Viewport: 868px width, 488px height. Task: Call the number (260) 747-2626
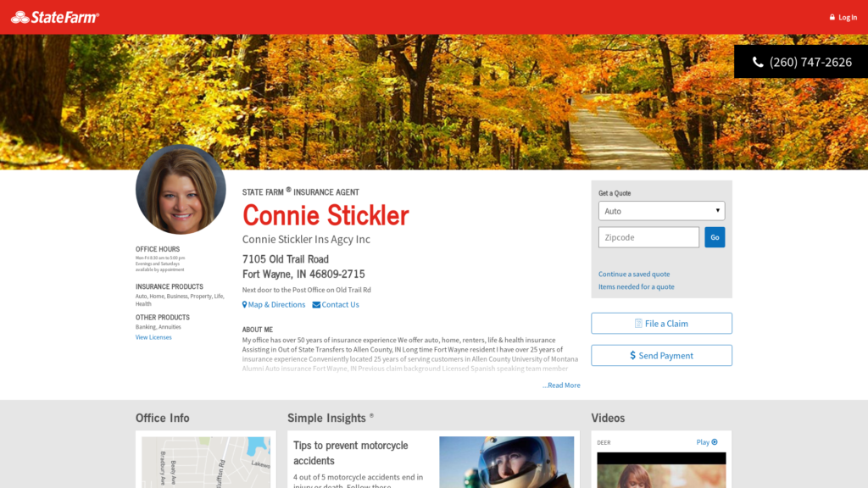810,62
